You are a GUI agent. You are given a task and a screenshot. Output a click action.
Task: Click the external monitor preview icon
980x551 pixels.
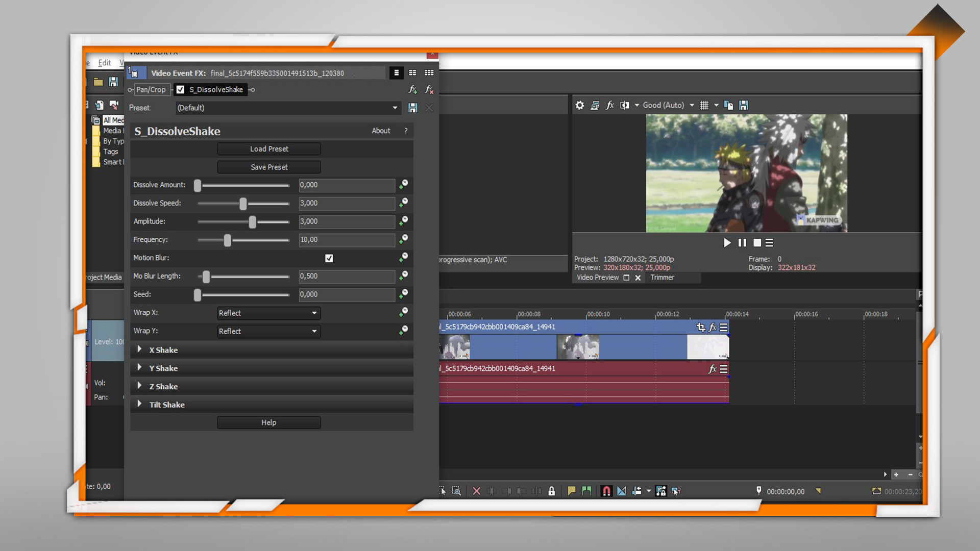(x=595, y=105)
